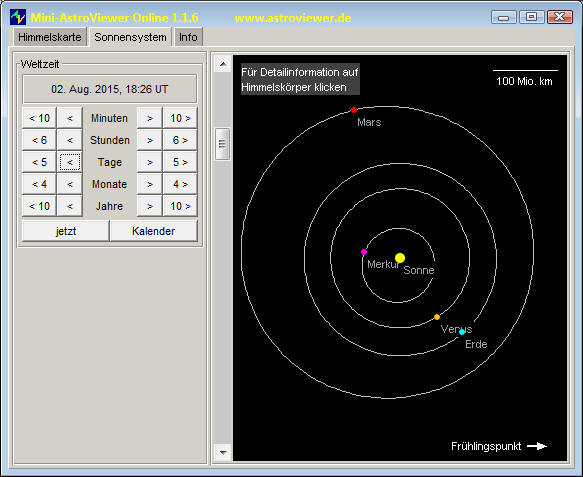The height and width of the screenshot is (477, 583).
Task: Click the red Mars planet dot
Action: click(354, 110)
